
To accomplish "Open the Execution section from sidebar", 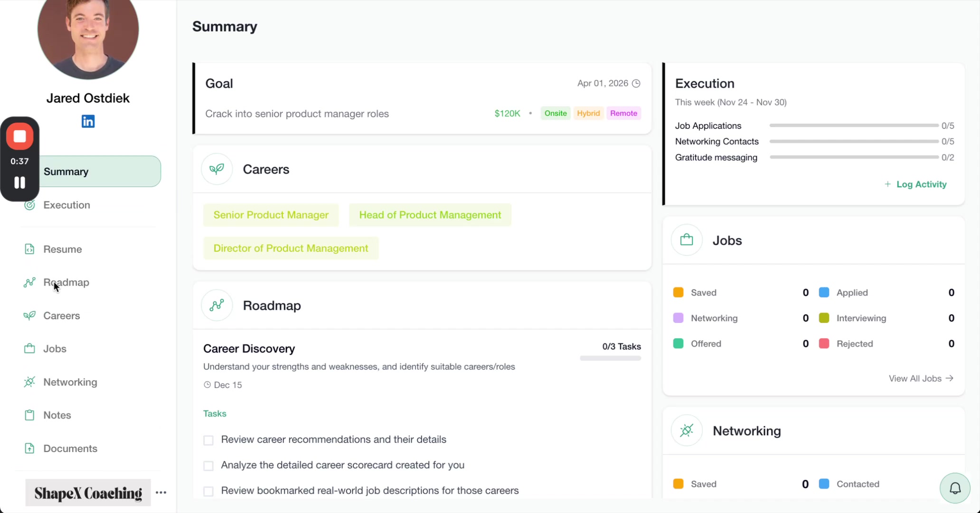I will click(66, 205).
